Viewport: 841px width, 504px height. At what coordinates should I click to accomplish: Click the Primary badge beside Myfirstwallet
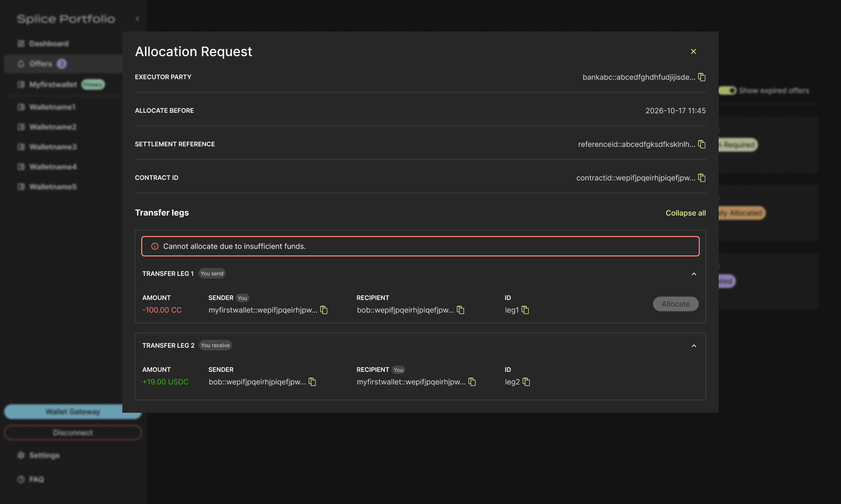tap(93, 84)
